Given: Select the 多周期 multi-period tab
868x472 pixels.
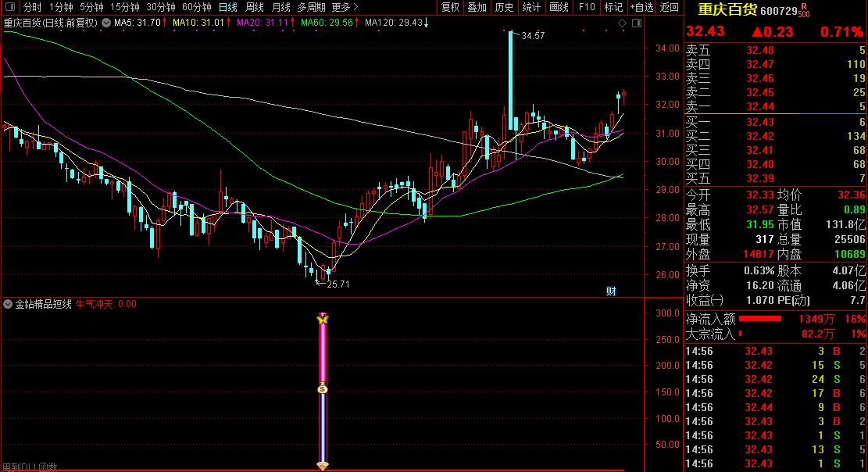Looking at the screenshot, I should click(311, 7).
